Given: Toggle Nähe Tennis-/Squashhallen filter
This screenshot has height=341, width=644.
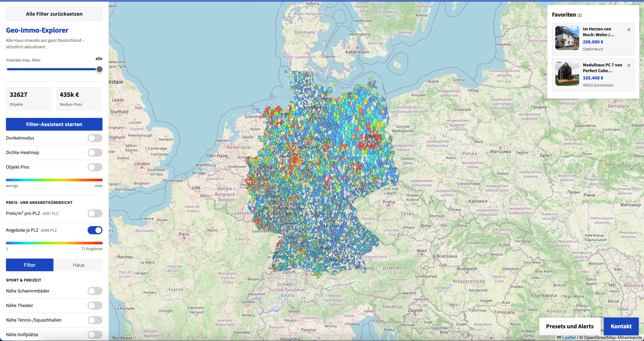Looking at the screenshot, I should 95,320.
